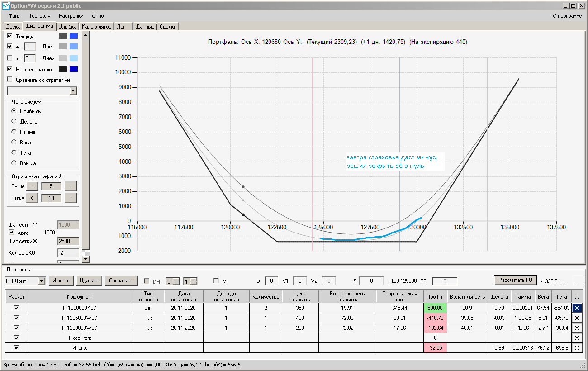
Task: Click the scroll-up arrow of settings panel
Action: coord(86,35)
